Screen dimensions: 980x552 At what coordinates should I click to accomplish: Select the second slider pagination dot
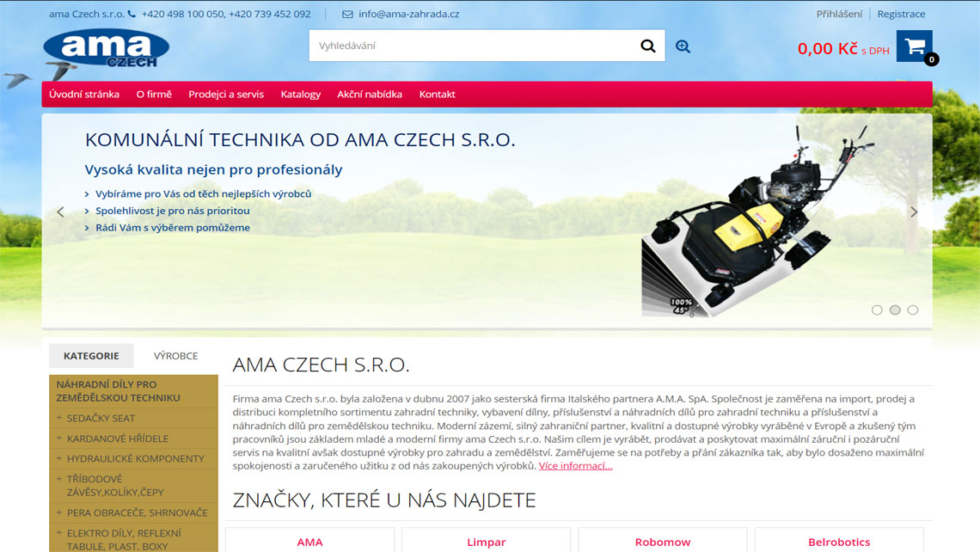click(x=895, y=310)
